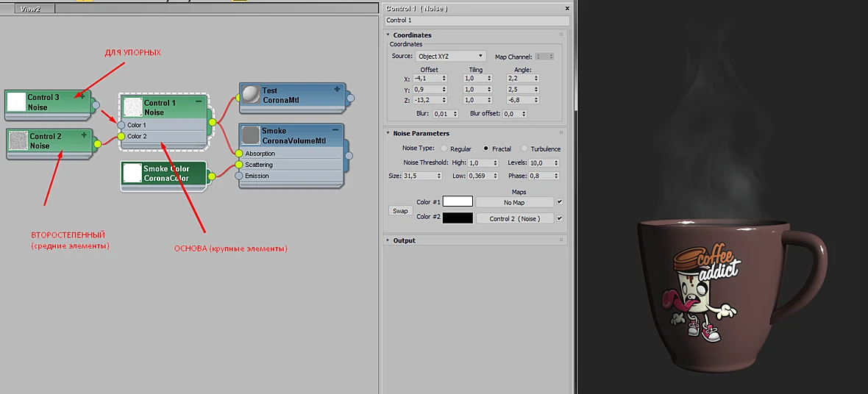
Task: Click the Color 1 input socket on Control 1
Action: coord(121,125)
